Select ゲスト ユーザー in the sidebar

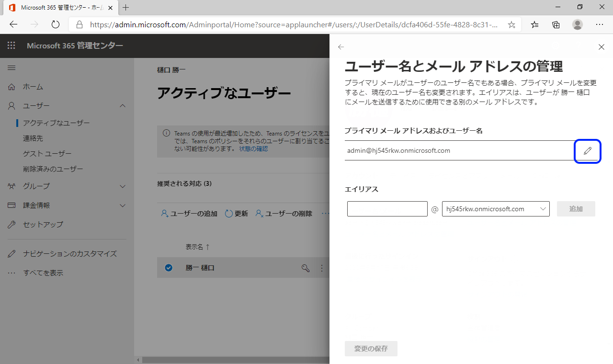click(47, 154)
